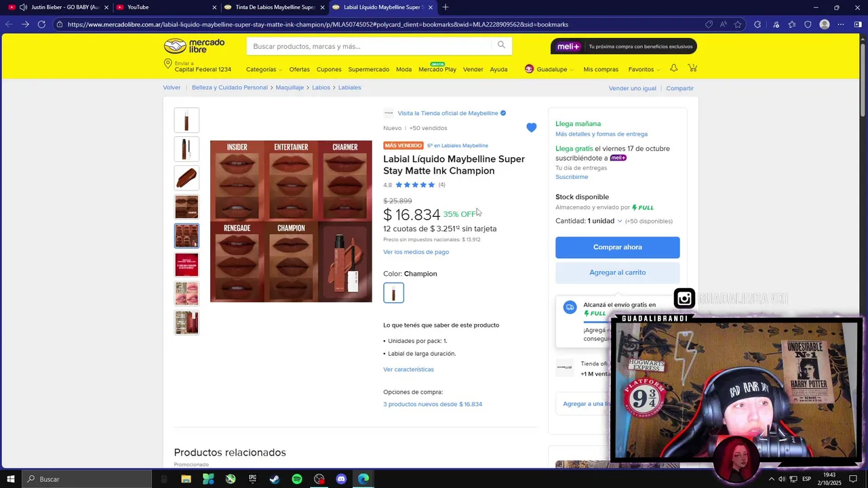Open Epic Games from the taskbar
Viewport: 868px width, 488px height.
tap(252, 479)
